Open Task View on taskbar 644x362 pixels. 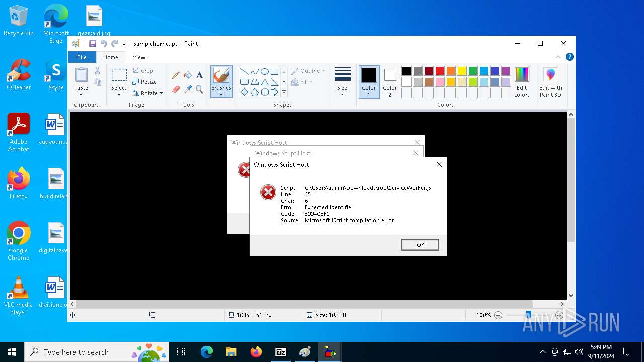[x=181, y=352]
